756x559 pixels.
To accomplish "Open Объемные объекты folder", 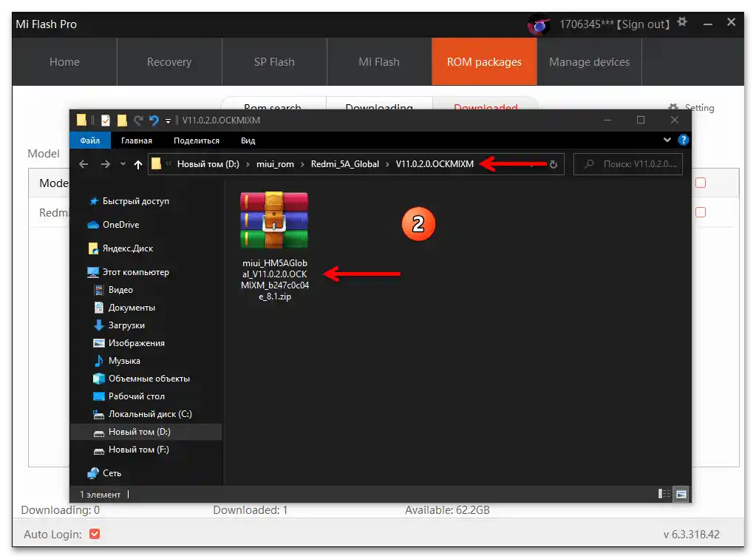I will click(x=142, y=379).
